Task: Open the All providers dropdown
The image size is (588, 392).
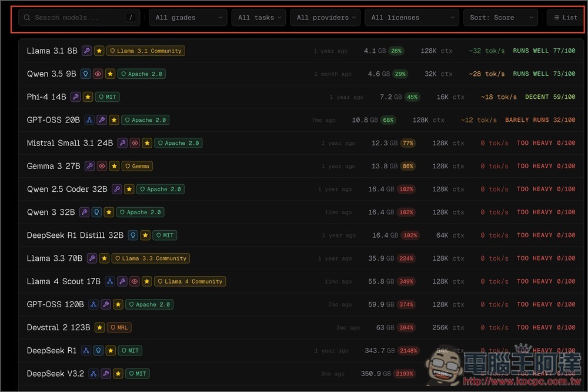Action: 325,18
